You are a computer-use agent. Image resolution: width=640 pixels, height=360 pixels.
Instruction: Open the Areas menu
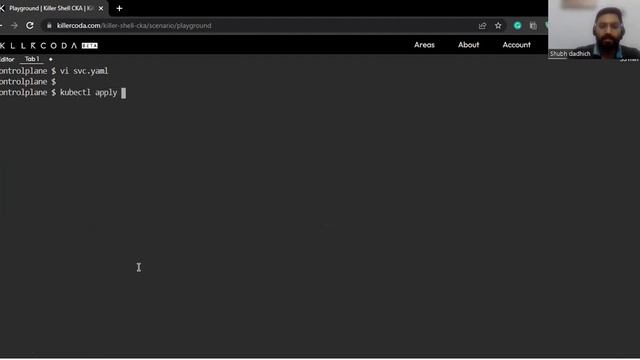[424, 45]
